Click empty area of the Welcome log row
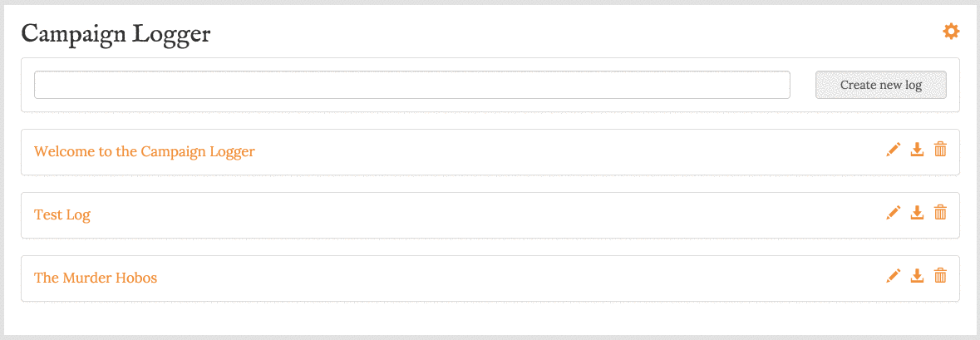Image resolution: width=980 pixels, height=340 pixels. [x=563, y=152]
